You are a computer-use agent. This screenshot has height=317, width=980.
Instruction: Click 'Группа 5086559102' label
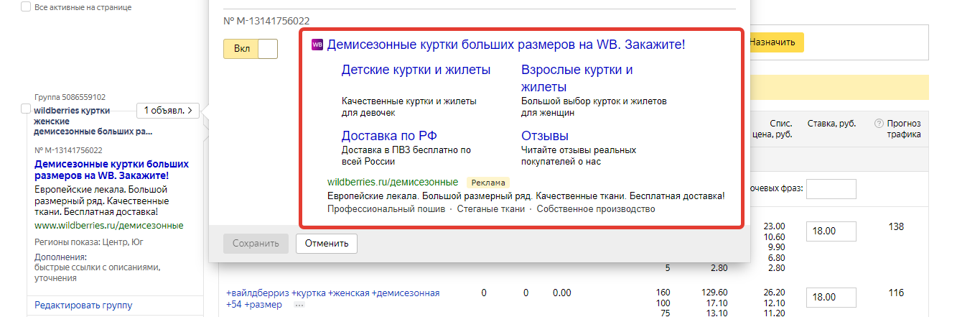click(x=70, y=97)
